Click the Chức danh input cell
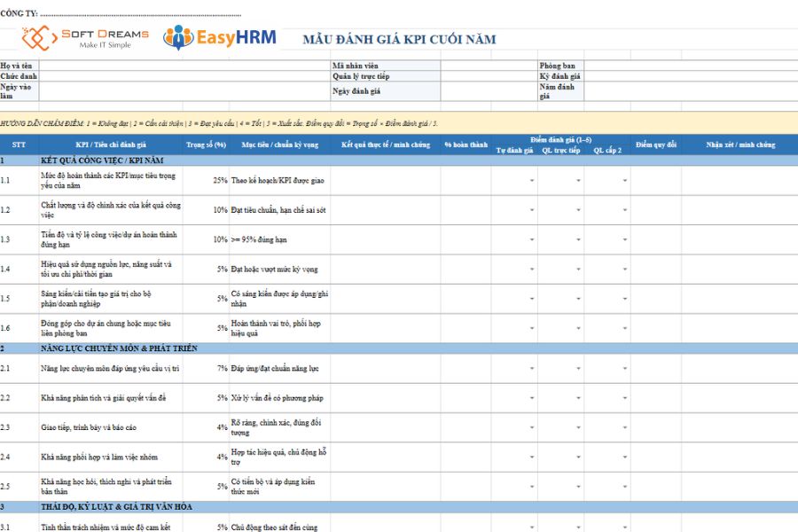798x532 pixels. [184, 76]
